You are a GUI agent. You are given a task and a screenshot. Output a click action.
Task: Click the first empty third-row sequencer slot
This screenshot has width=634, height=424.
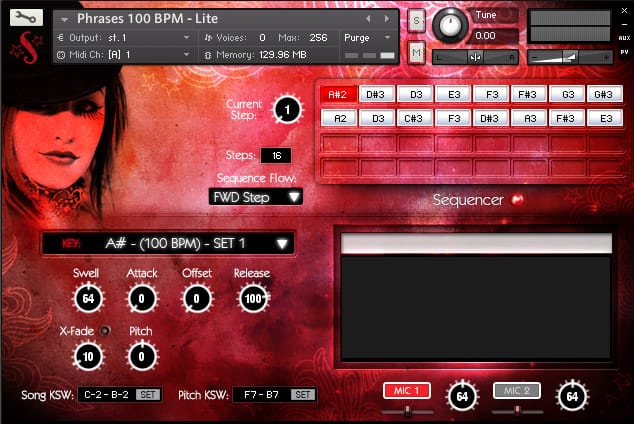tap(339, 143)
